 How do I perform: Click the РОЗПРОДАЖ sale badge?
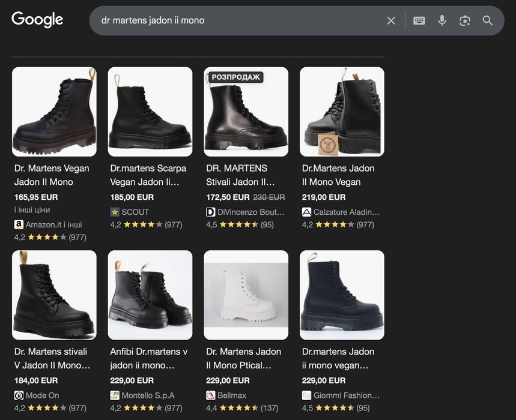(235, 77)
